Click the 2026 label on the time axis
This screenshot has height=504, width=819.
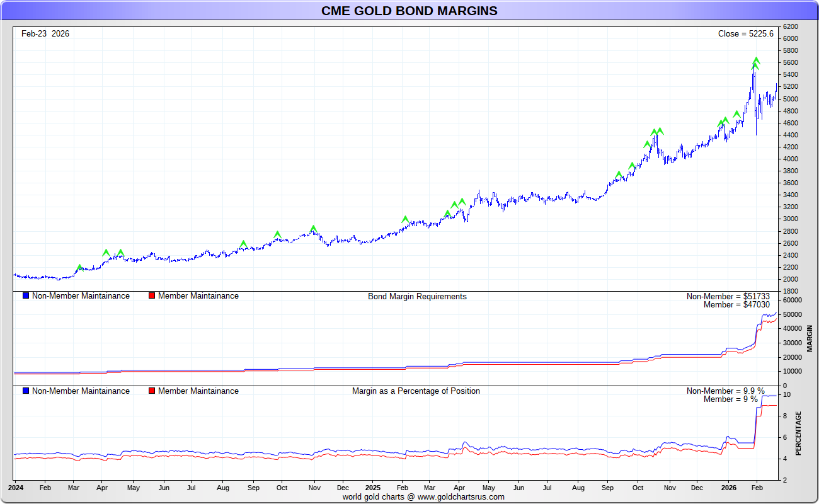(x=728, y=488)
